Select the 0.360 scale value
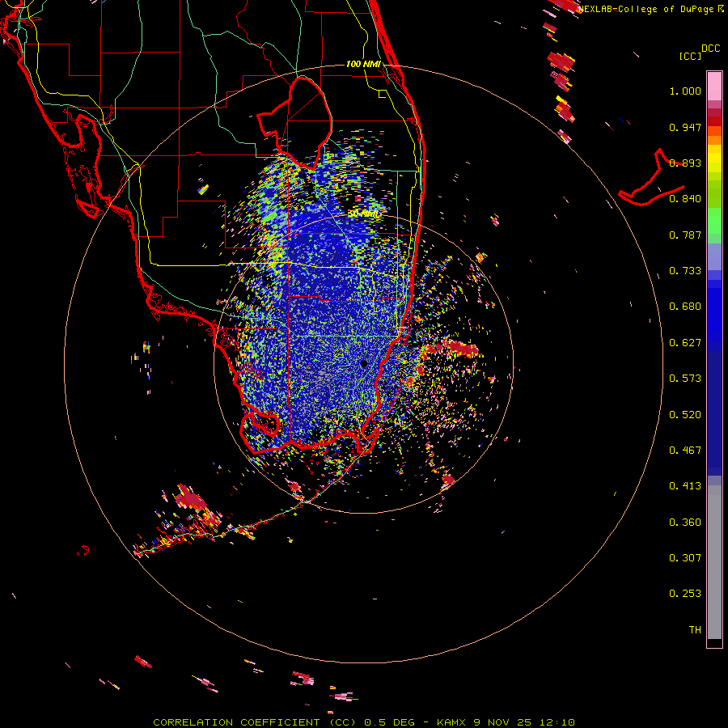This screenshot has height=728, width=728. [685, 523]
